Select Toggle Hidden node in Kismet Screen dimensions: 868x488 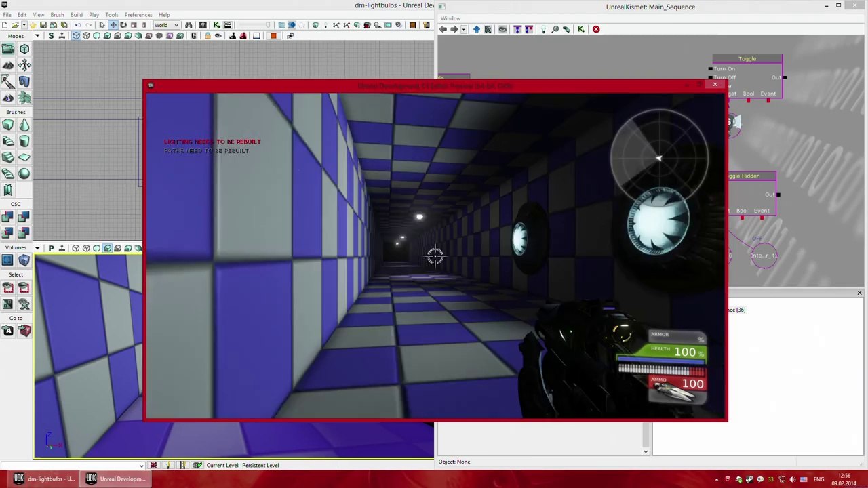751,176
